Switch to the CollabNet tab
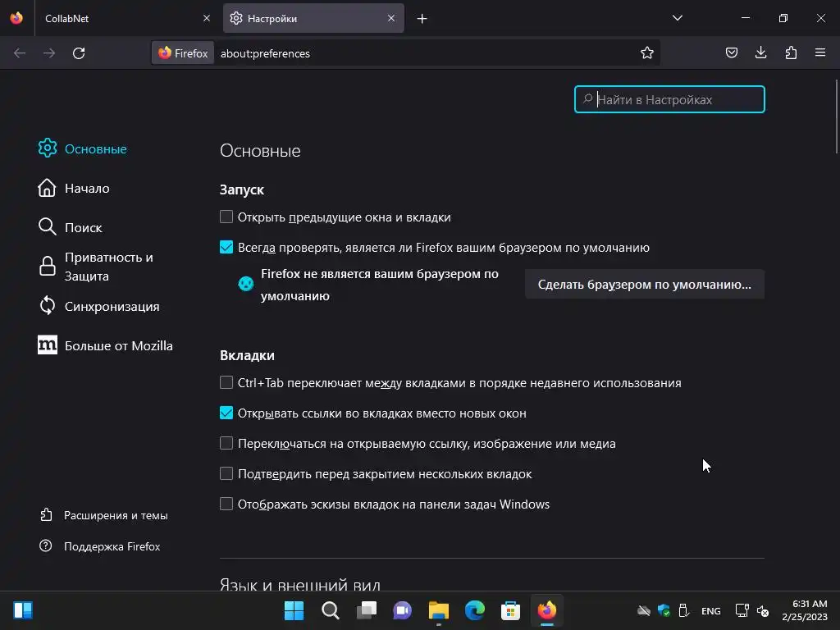Image resolution: width=840 pixels, height=630 pixels. pos(127,18)
